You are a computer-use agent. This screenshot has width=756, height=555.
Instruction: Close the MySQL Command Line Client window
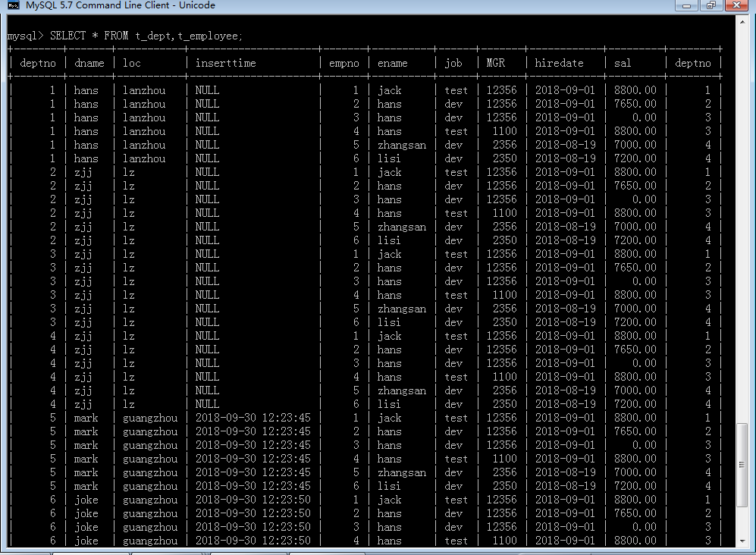tap(736, 5)
